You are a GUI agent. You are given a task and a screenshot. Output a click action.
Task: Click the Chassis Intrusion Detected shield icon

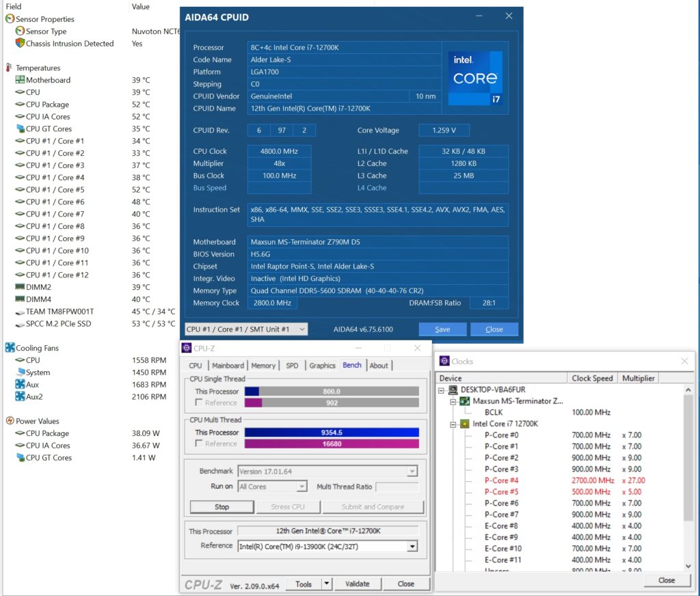click(20, 43)
